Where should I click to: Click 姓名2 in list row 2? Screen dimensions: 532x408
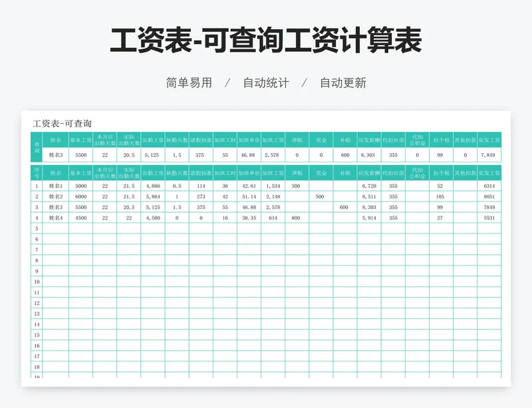point(56,196)
